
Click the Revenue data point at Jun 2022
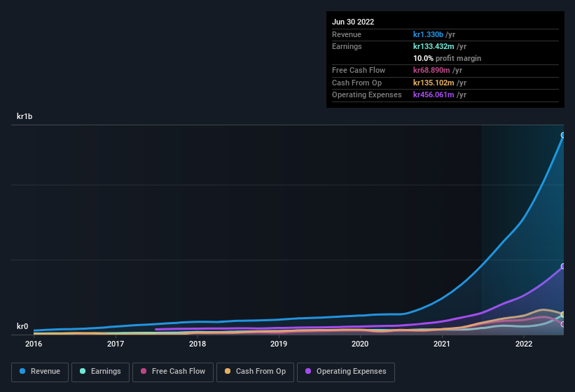point(563,135)
